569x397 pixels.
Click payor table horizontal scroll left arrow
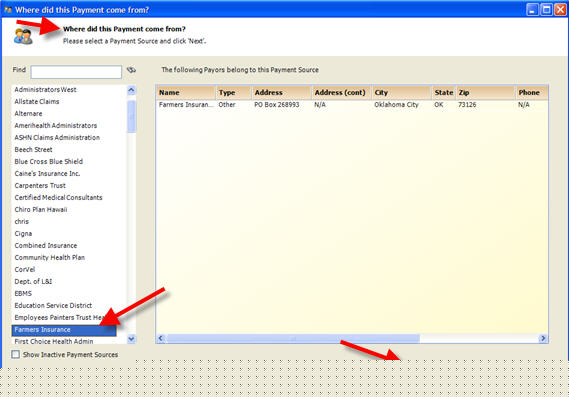pos(161,339)
